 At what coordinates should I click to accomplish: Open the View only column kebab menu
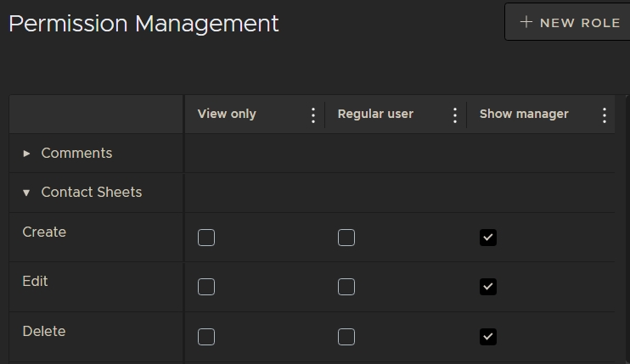pos(313,115)
